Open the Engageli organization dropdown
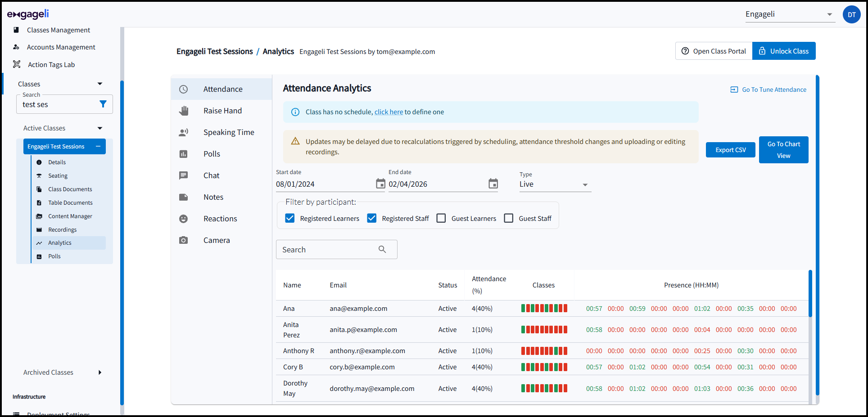The height and width of the screenshot is (417, 868). (790, 14)
